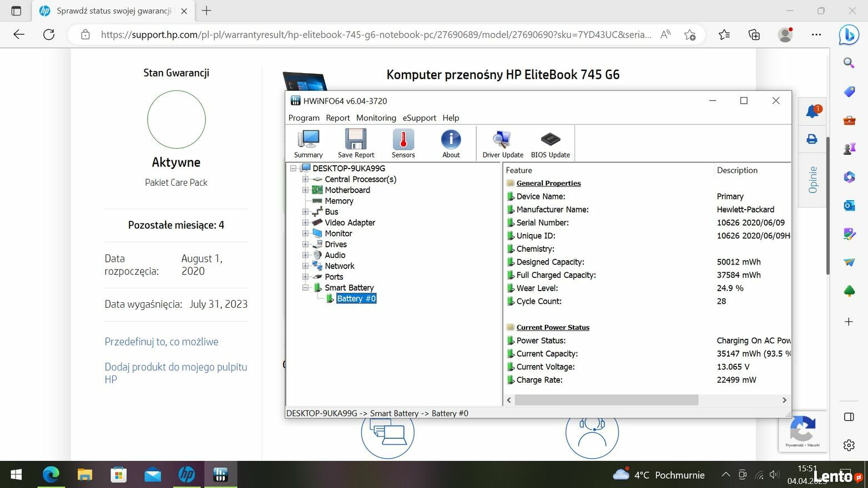This screenshot has width=868, height=488.
Task: Close the HP warranty browser tab
Action: click(x=184, y=11)
